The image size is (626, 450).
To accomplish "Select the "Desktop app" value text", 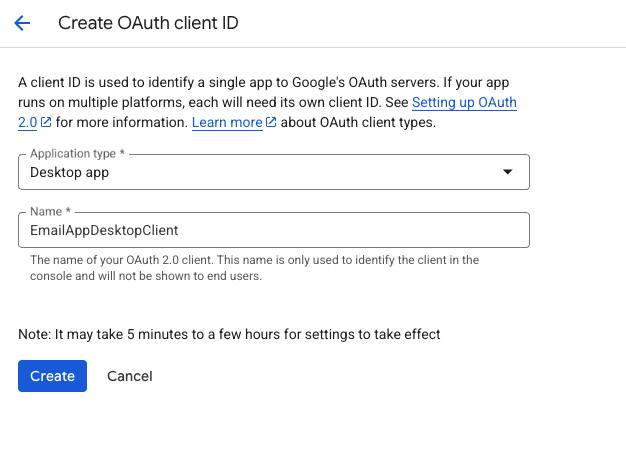I will [x=69, y=172].
